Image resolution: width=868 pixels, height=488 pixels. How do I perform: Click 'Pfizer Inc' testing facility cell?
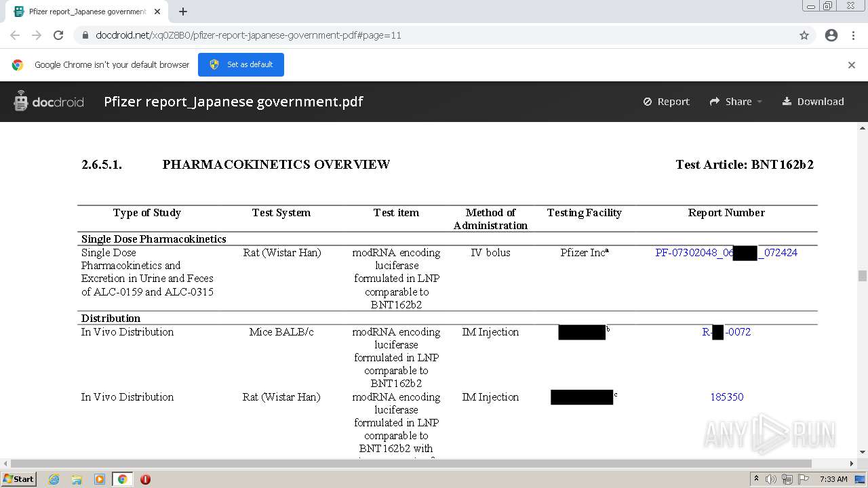tap(585, 253)
